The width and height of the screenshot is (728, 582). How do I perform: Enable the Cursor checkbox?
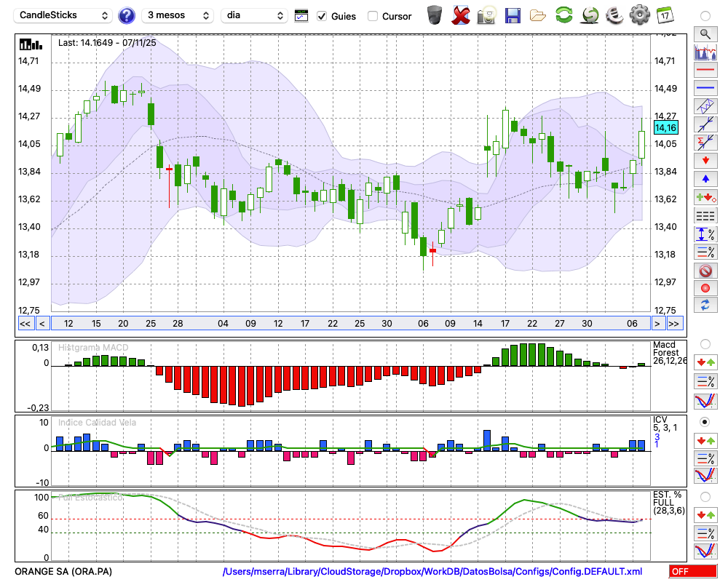pos(373,16)
